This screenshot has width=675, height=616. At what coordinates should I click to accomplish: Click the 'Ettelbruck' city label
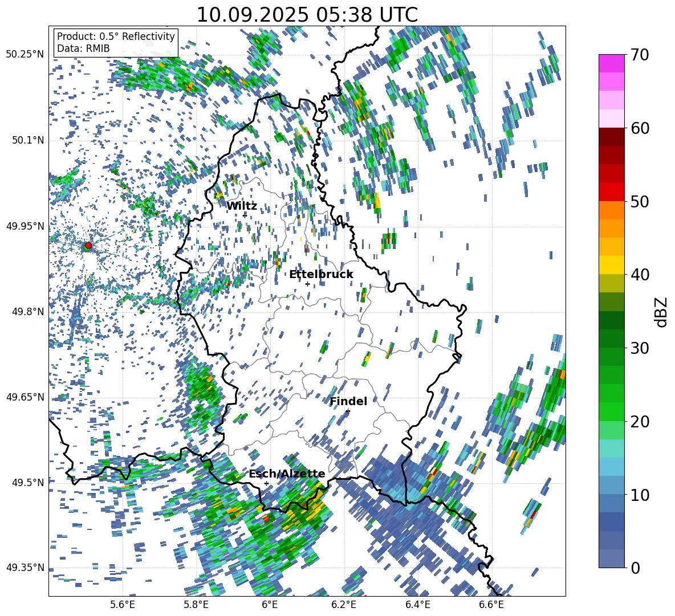click(x=321, y=275)
